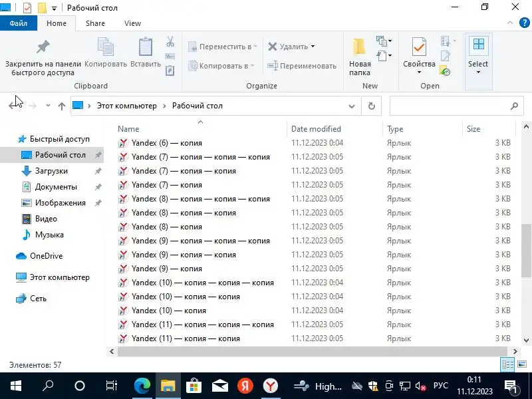
Task: Click the Копировать copy icon in ribbon
Action: tap(106, 47)
